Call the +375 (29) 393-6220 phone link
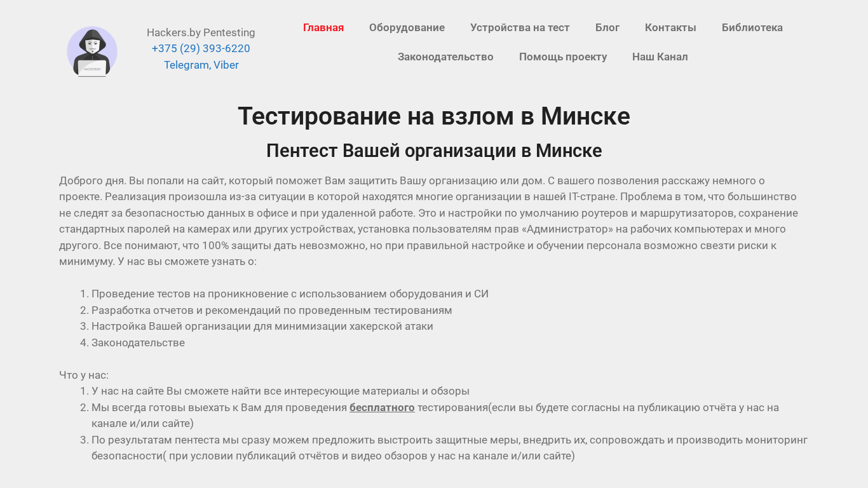 click(x=201, y=49)
